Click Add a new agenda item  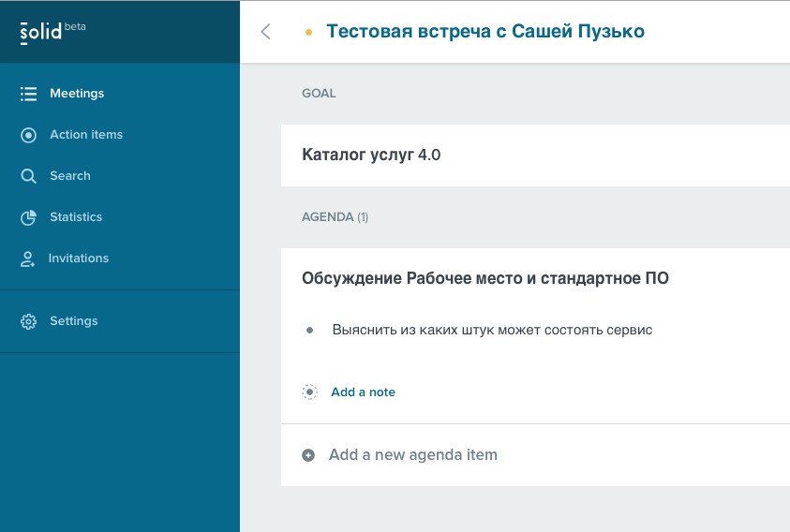(x=413, y=454)
